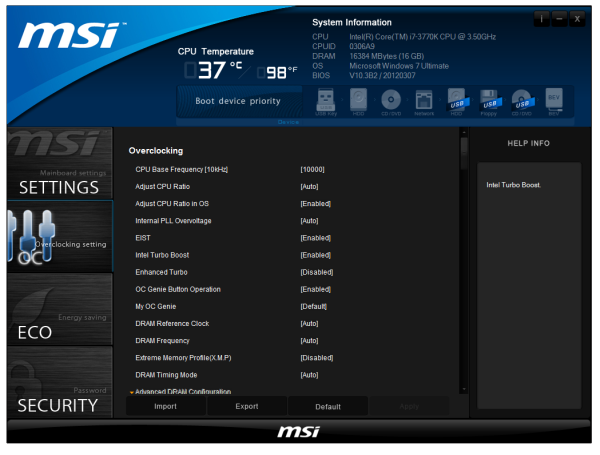Toggle OC Genie Button Operation [Enabled] value
The width and height of the screenshot is (600, 455).
click(x=315, y=289)
